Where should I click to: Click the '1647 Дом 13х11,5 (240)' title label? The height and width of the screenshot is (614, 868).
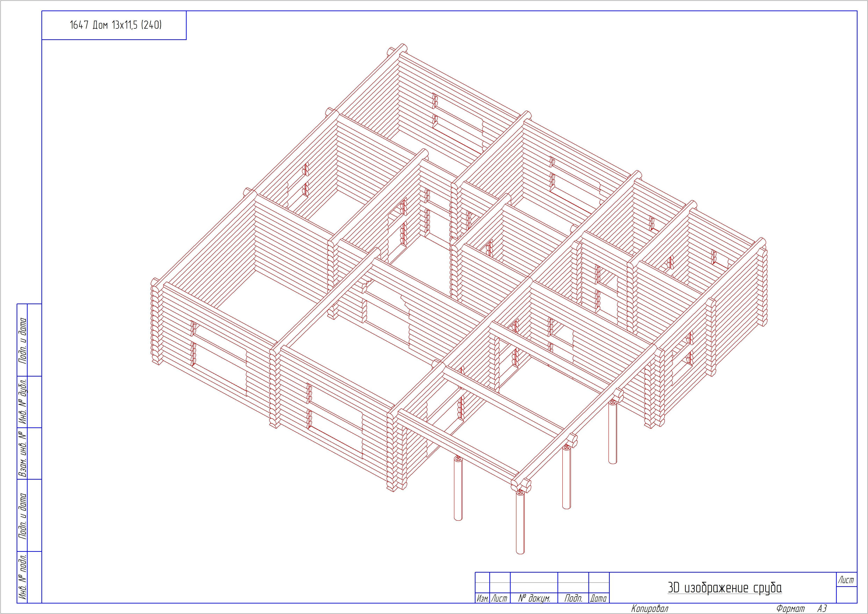116,25
